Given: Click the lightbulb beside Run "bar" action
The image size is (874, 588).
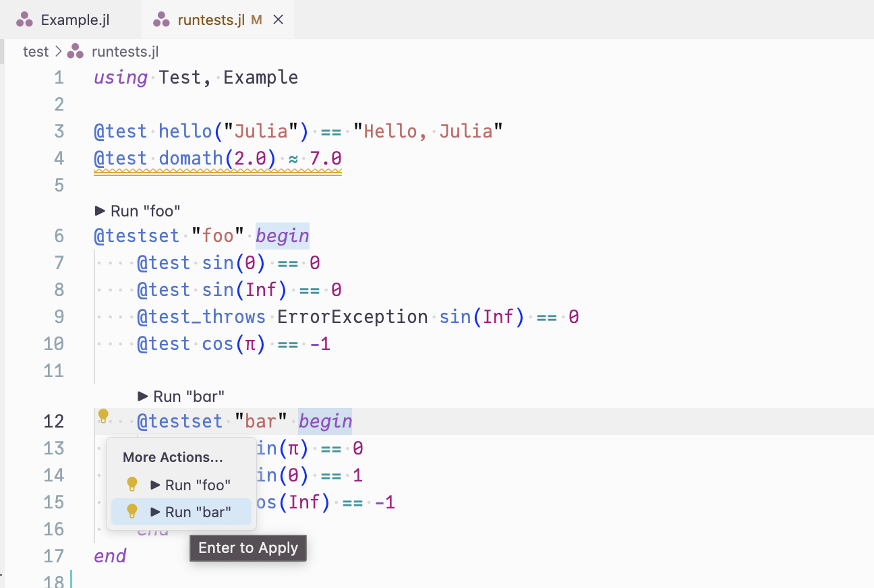Looking at the screenshot, I should tap(132, 511).
